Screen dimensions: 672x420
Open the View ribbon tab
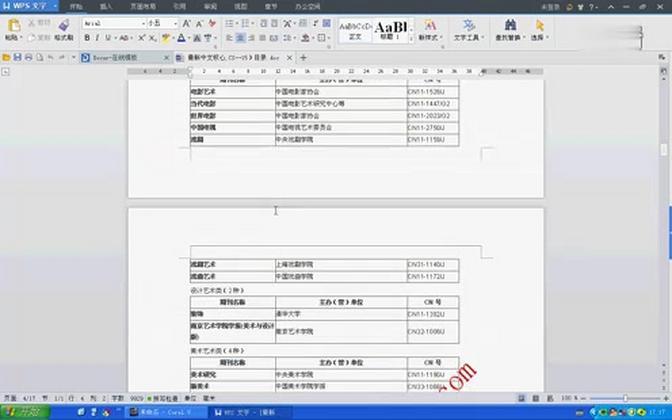pos(240,6)
